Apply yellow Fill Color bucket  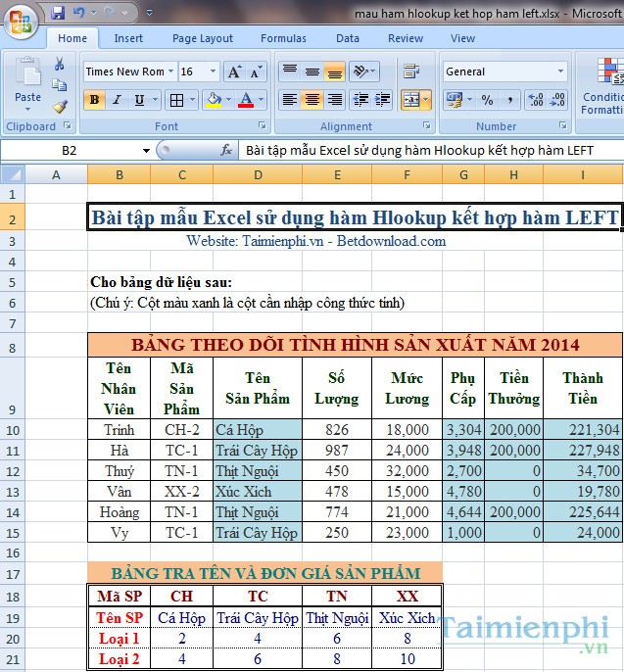(214, 100)
